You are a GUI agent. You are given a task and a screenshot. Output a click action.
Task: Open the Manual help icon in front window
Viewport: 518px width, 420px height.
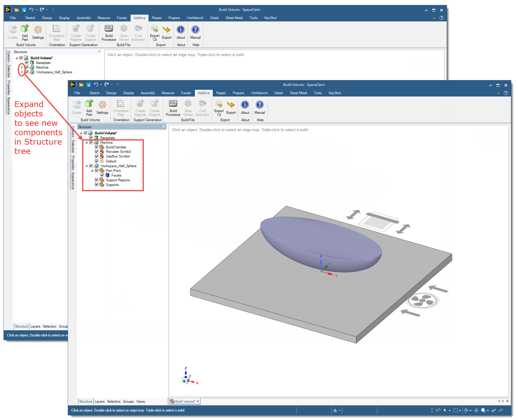point(259,105)
